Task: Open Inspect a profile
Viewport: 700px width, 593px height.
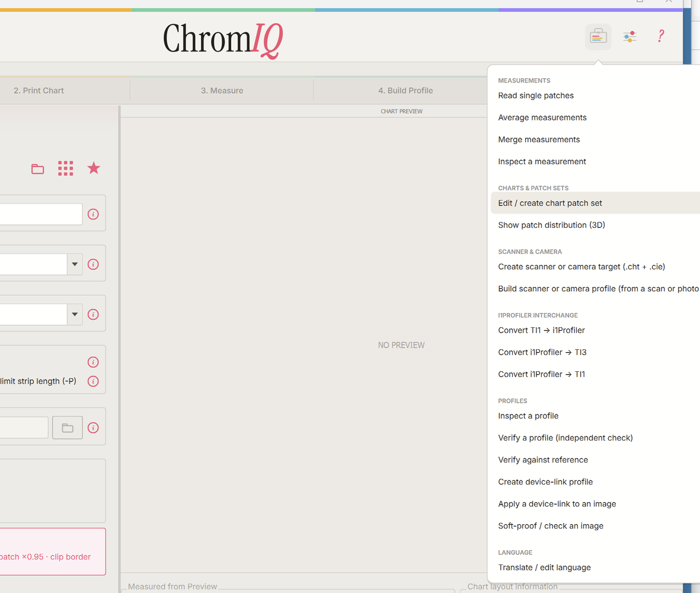Action: coord(596,416)
